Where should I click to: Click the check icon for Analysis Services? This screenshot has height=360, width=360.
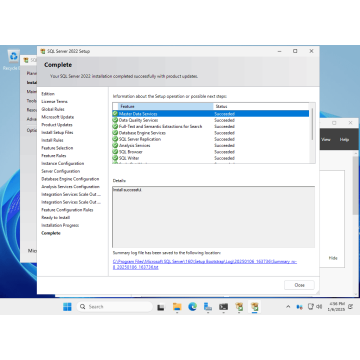pos(115,145)
